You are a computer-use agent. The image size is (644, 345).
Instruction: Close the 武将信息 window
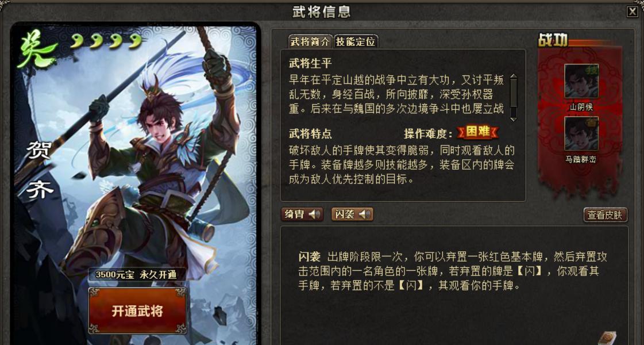pos(632,12)
